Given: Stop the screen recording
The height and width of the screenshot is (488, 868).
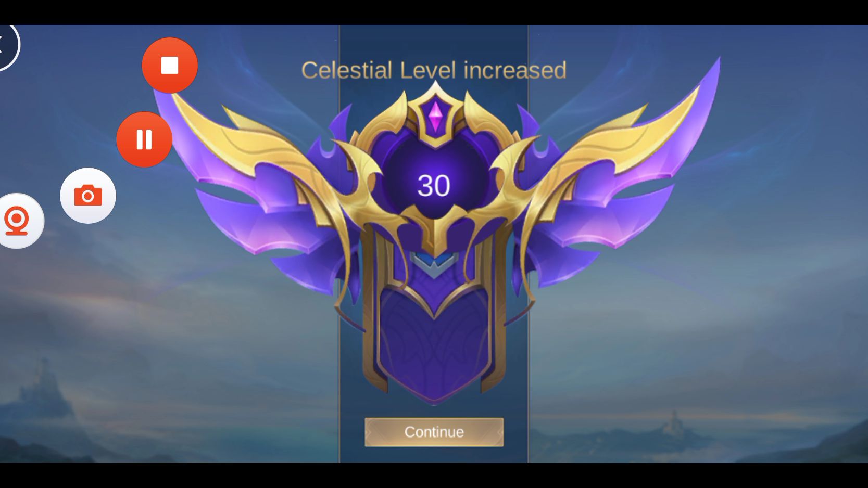Looking at the screenshot, I should click(170, 66).
